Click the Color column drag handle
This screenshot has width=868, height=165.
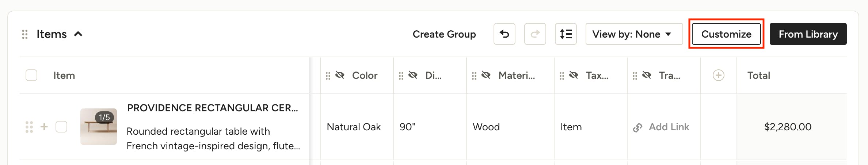coord(328,76)
